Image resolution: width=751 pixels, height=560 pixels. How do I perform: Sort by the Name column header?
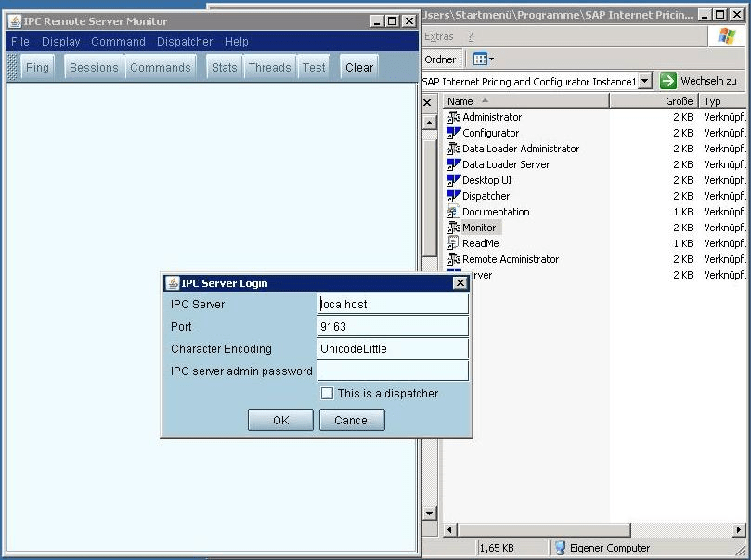(526, 101)
